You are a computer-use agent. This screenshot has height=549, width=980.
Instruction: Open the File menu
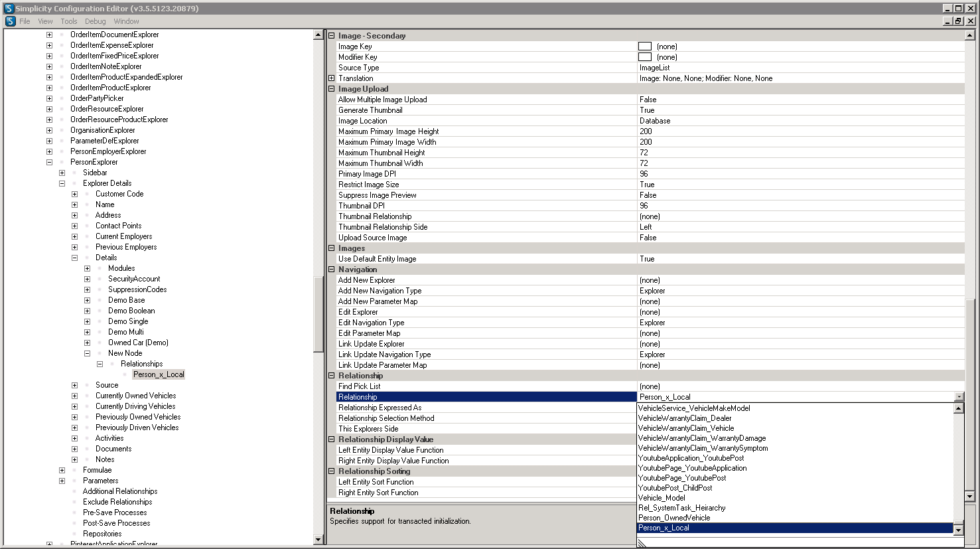click(25, 21)
